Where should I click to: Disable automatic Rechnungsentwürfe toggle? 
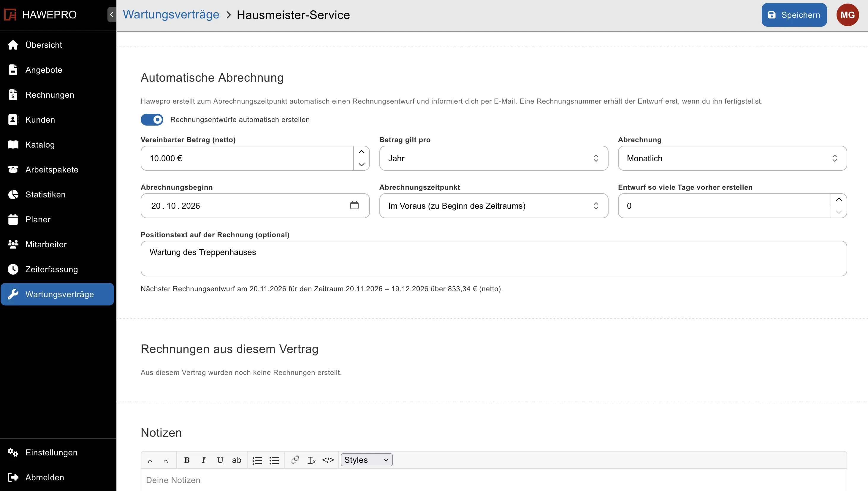[152, 119]
